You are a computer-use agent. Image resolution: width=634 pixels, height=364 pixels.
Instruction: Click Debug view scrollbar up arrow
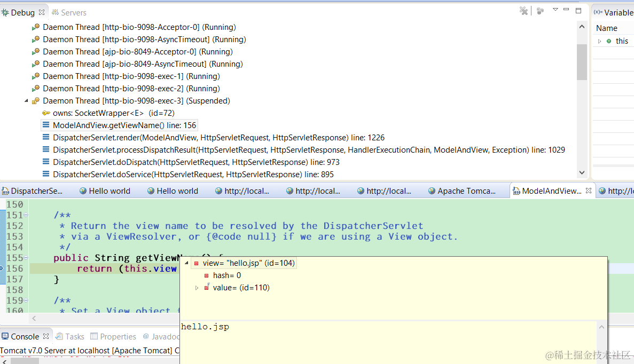coord(582,27)
